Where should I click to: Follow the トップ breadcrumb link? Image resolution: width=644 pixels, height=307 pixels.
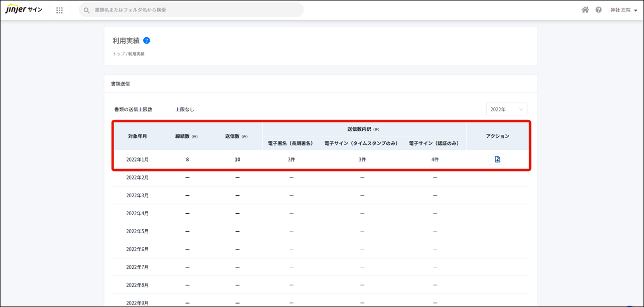[x=119, y=54]
